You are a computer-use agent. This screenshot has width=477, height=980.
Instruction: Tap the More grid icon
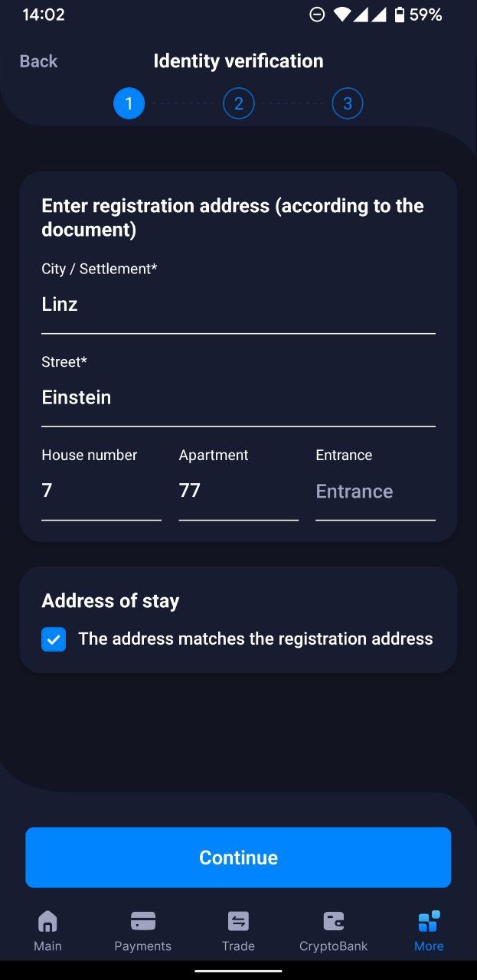pyautogui.click(x=429, y=921)
